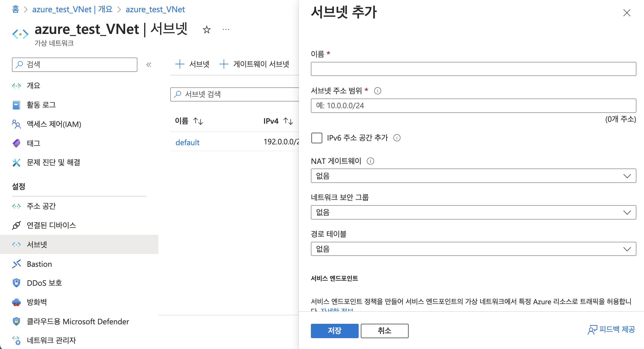Open the Bastion menu item
Viewport: 644px width, 349px height.
39,264
